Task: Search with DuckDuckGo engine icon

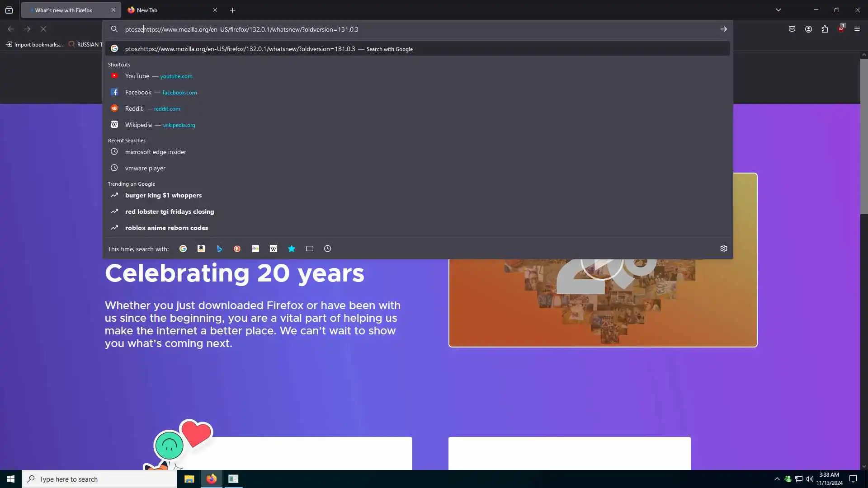Action: [237, 249]
